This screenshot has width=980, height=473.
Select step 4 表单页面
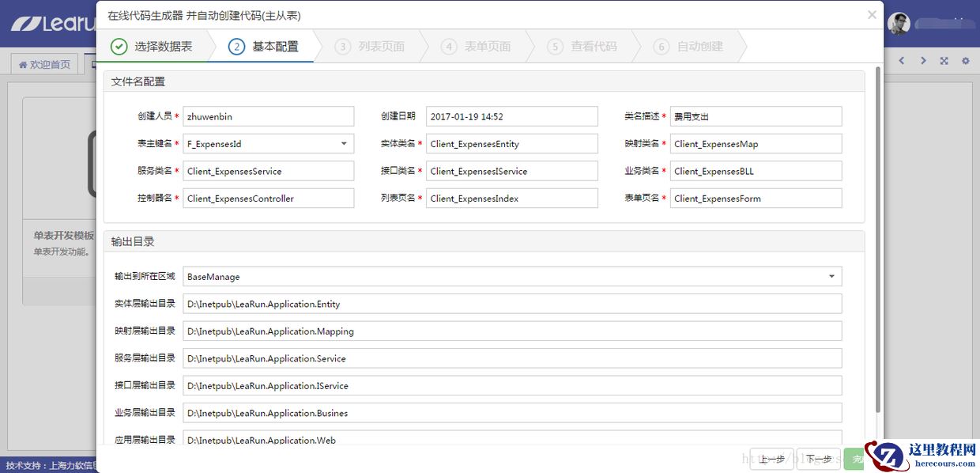tap(477, 47)
